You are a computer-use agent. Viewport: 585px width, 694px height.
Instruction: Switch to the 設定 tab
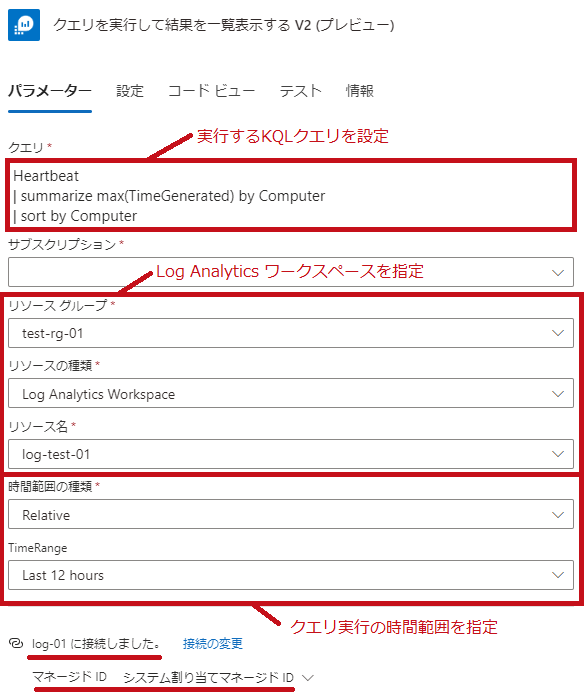[x=130, y=91]
